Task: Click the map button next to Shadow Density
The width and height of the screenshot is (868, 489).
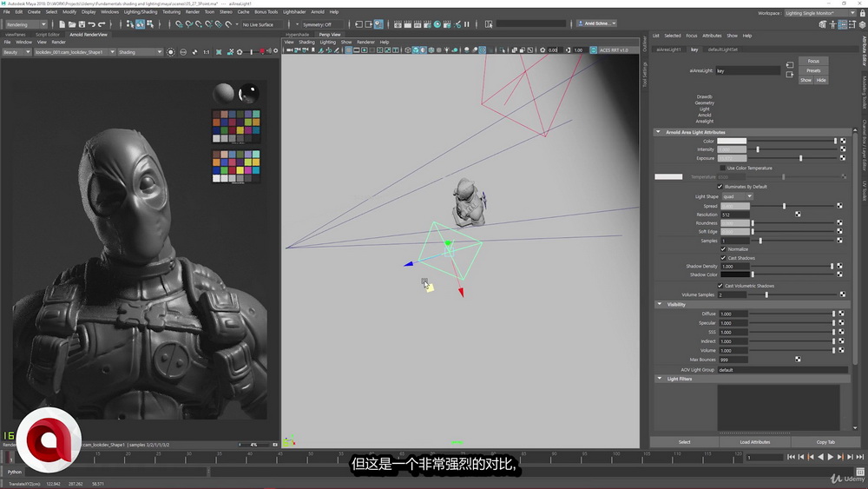Action: (839, 267)
